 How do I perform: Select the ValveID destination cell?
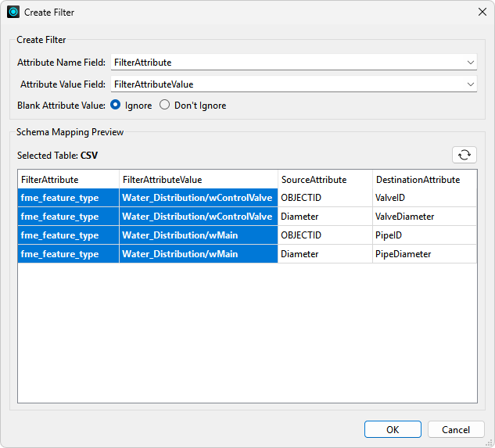pos(424,198)
